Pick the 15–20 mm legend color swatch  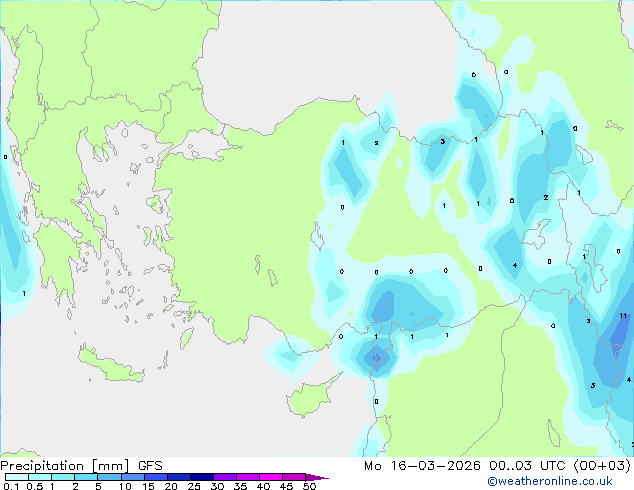tap(156, 477)
